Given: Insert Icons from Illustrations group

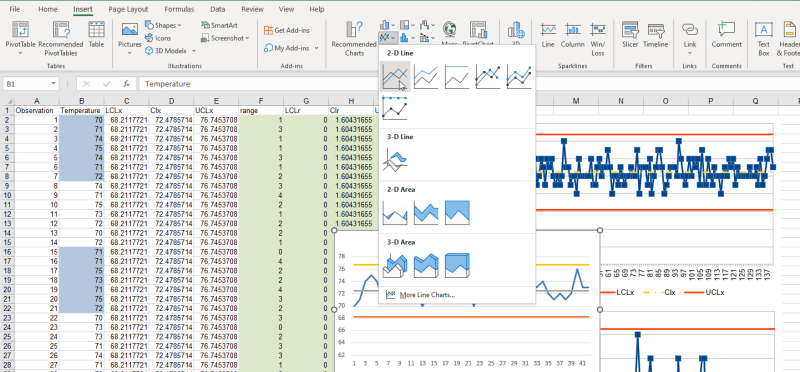Looking at the screenshot, I should click(x=158, y=38).
